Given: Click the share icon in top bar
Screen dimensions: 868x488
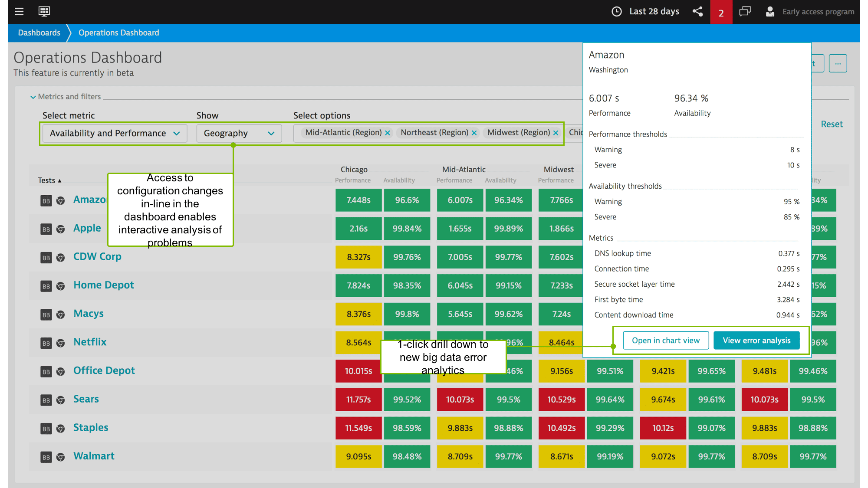Looking at the screenshot, I should (x=697, y=12).
